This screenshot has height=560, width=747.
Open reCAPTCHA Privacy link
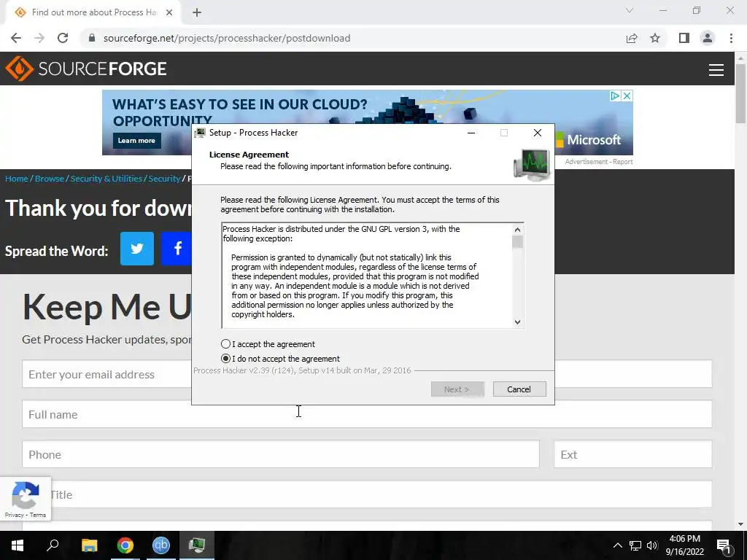(14, 515)
